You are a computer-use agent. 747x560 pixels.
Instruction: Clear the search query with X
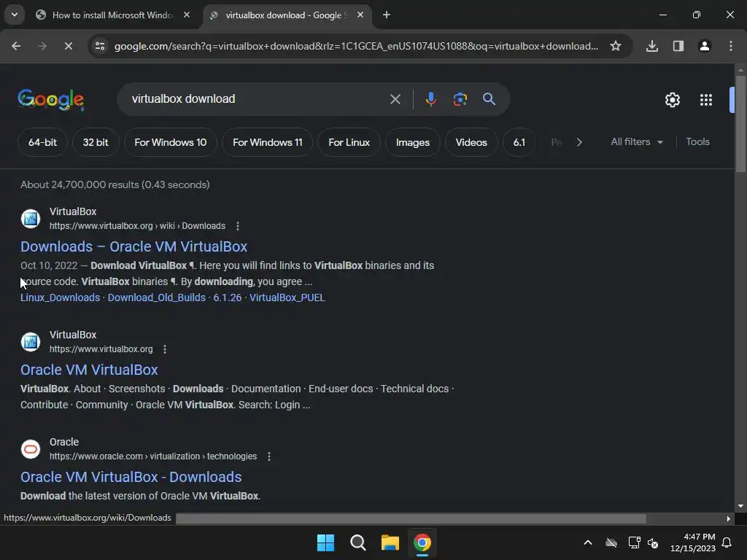click(x=395, y=99)
